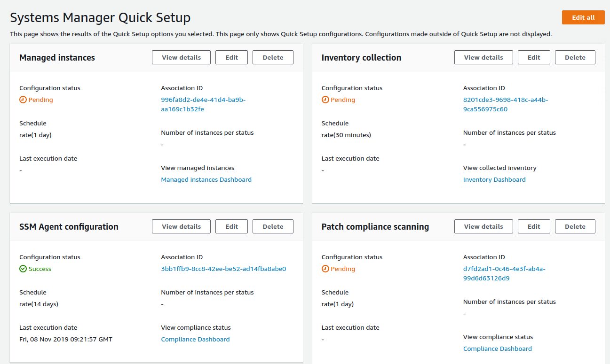Click rate(1 day) schedule in Patch compliance scanning
The height and width of the screenshot is (364, 610).
(x=338, y=304)
